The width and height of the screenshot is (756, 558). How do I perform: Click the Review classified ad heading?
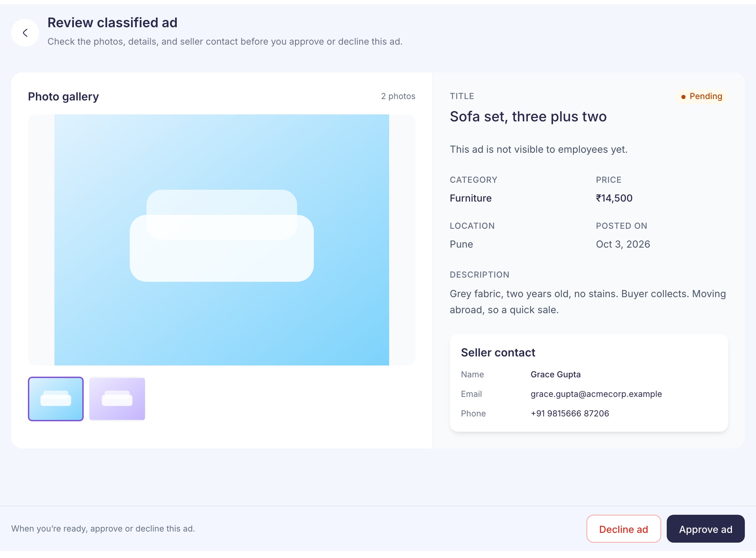112,23
